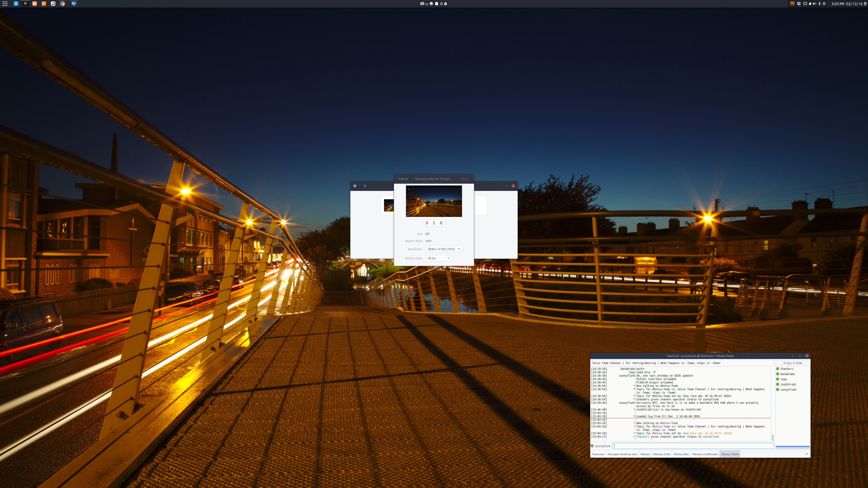Open the orange media player launcher
868x488 pixels.
[44, 4]
